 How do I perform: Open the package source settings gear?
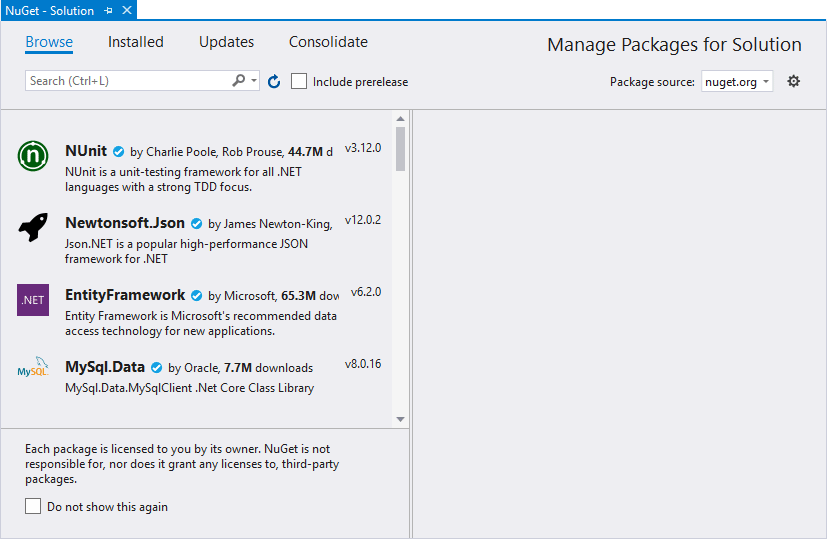click(x=794, y=81)
